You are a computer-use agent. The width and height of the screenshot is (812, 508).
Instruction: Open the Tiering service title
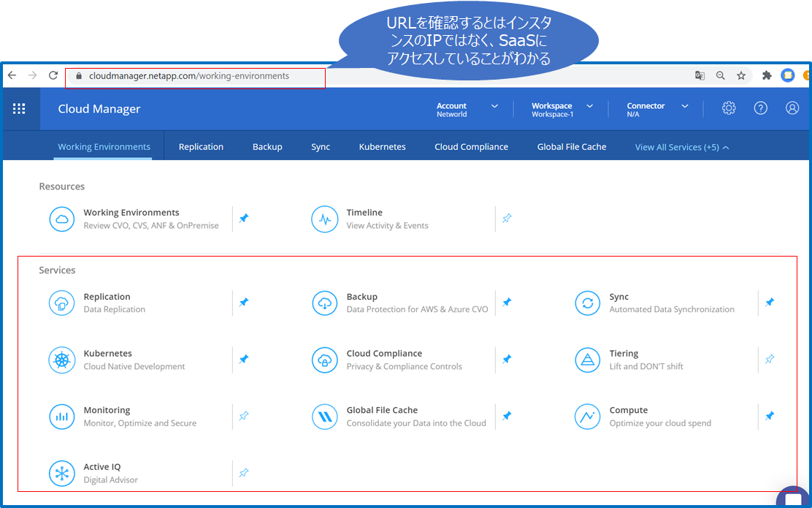tap(624, 354)
